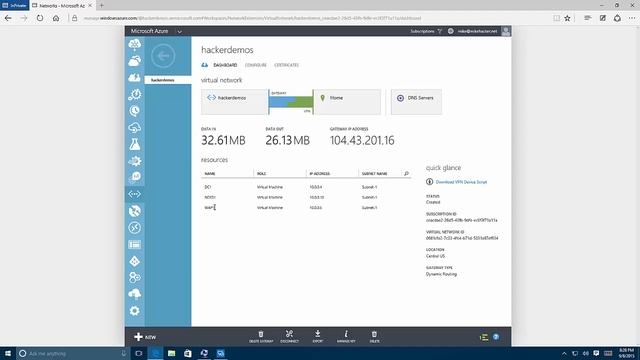Open the flask sidebar icon
The height and width of the screenshot is (360, 640).
(135, 144)
